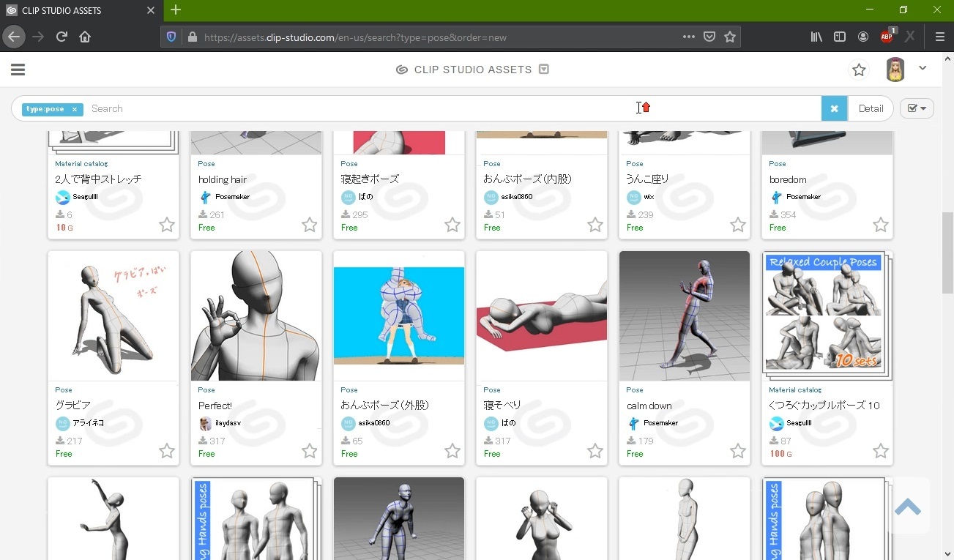Click the scroll-to-top arrow button
954x560 pixels.
pos(907,506)
